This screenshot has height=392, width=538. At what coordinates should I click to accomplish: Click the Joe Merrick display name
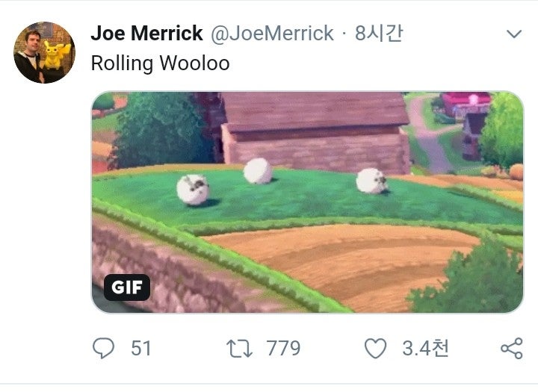point(146,34)
